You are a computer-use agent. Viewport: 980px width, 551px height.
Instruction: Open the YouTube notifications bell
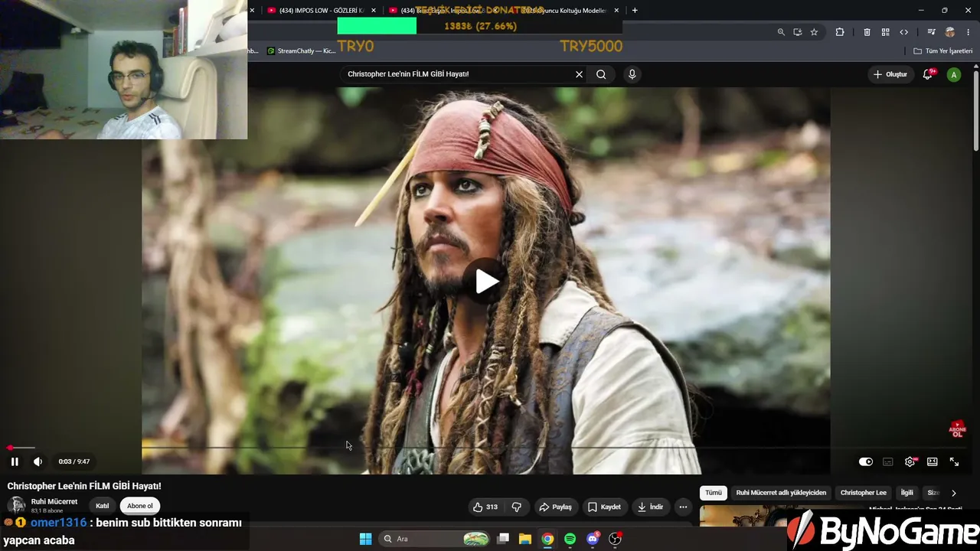[x=928, y=74]
